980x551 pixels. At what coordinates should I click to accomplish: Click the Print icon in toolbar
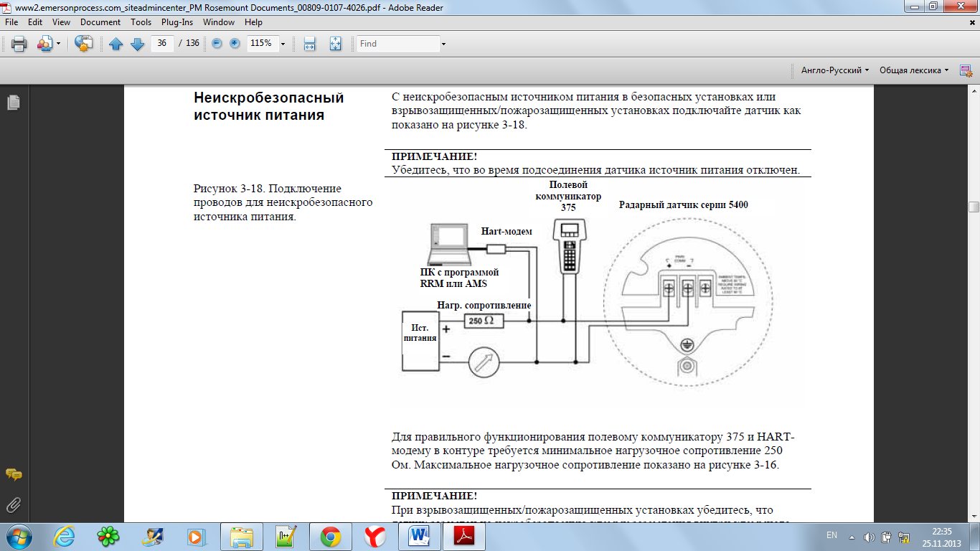19,44
